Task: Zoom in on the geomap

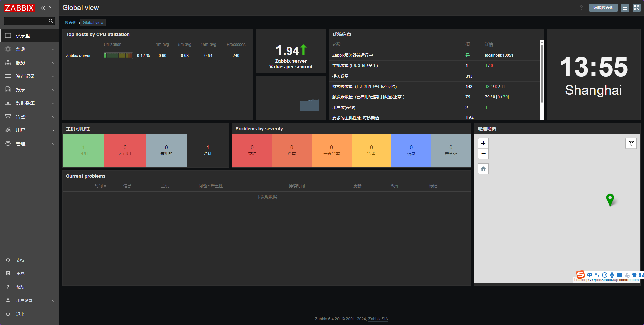Action: (483, 143)
